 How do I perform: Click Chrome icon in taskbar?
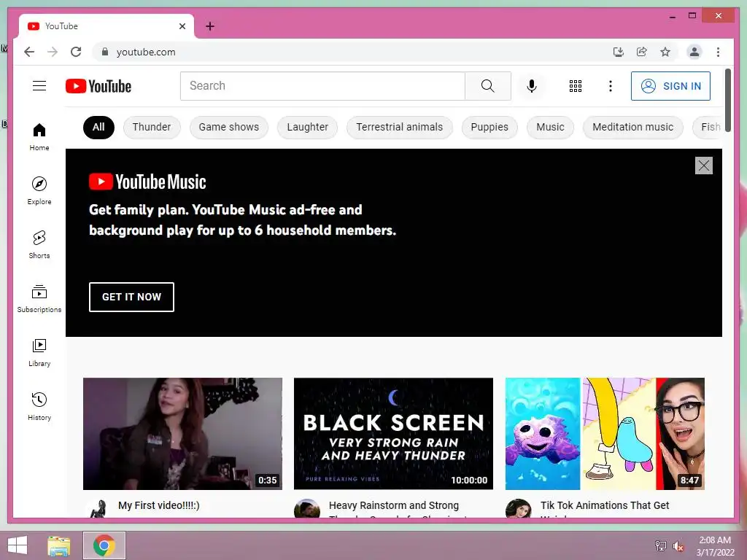click(104, 545)
